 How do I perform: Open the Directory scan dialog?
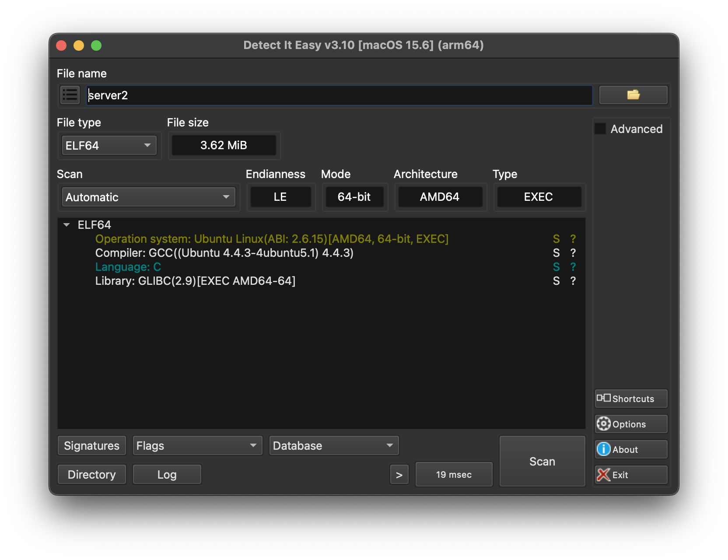(x=91, y=474)
